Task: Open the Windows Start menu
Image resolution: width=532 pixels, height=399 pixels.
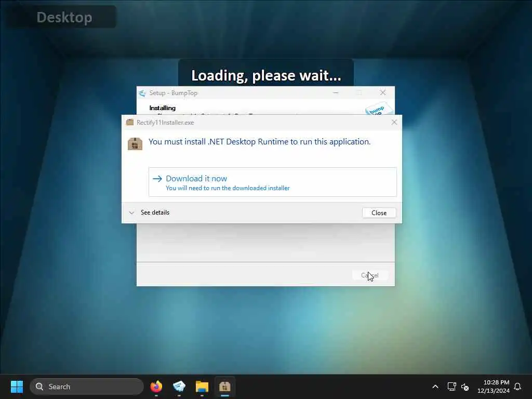Action: pyautogui.click(x=17, y=387)
